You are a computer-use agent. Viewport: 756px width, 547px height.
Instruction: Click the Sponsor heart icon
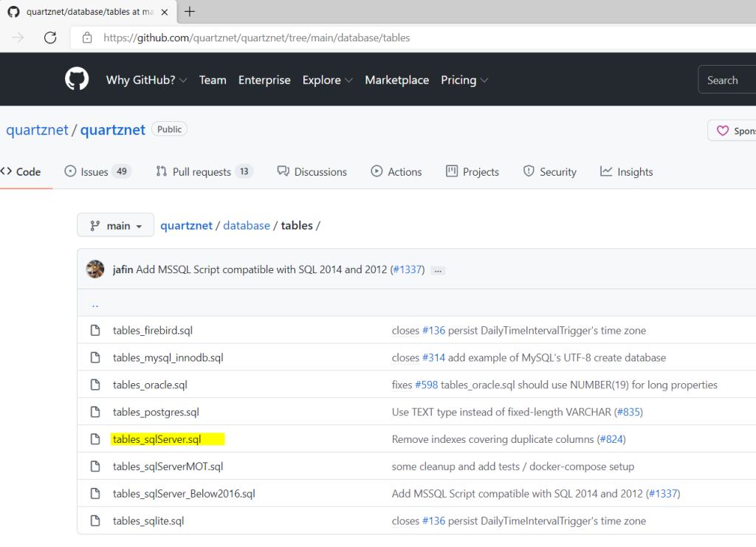pos(722,129)
